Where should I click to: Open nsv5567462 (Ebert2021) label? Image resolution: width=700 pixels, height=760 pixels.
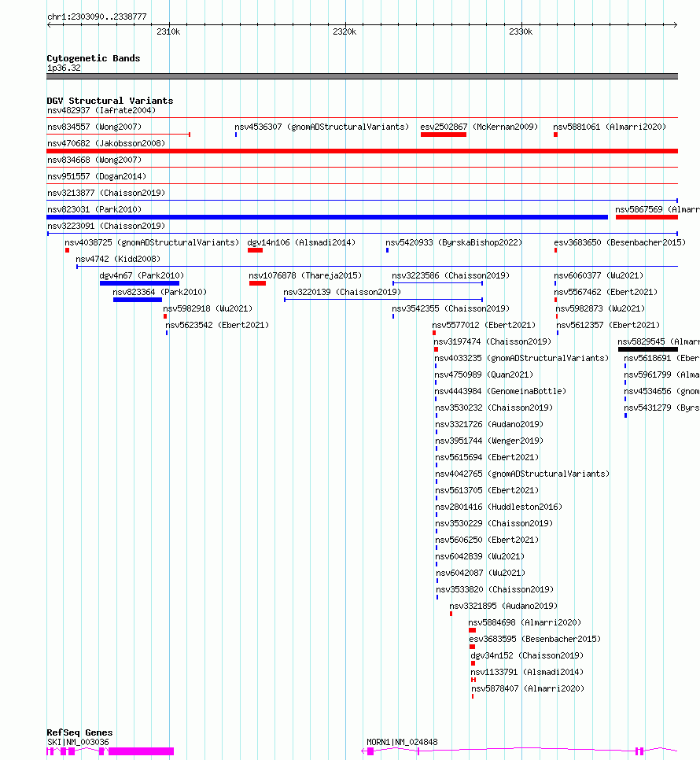pos(606,292)
